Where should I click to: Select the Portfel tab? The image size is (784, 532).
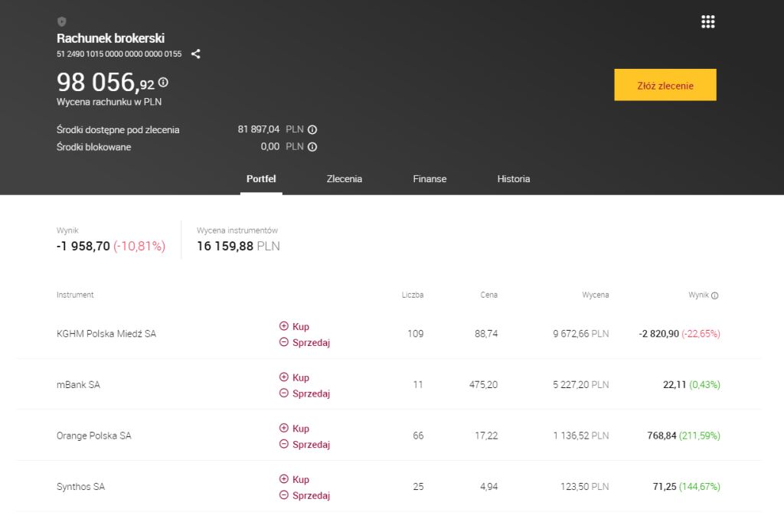pyautogui.click(x=261, y=179)
